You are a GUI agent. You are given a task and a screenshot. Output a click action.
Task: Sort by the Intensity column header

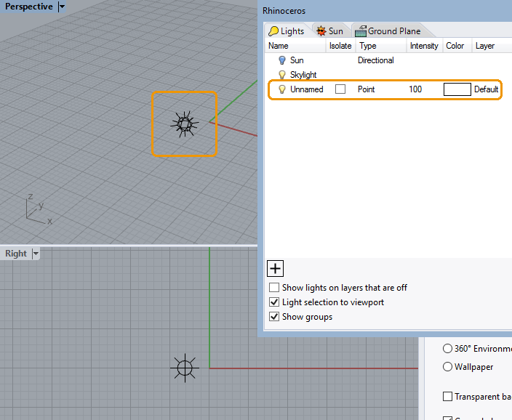click(x=424, y=46)
